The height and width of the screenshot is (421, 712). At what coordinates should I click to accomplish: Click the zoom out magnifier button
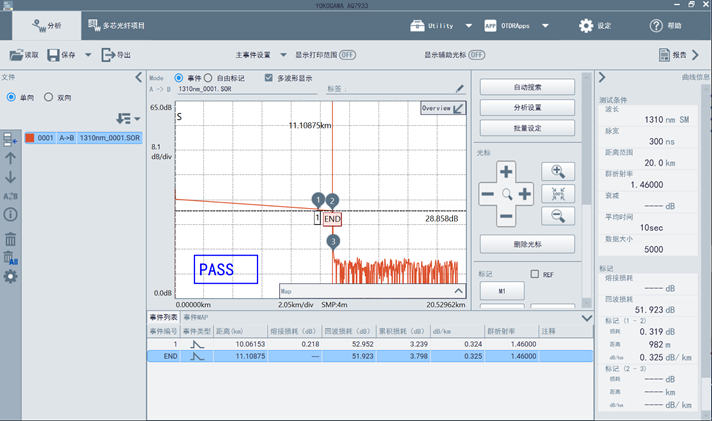[558, 215]
